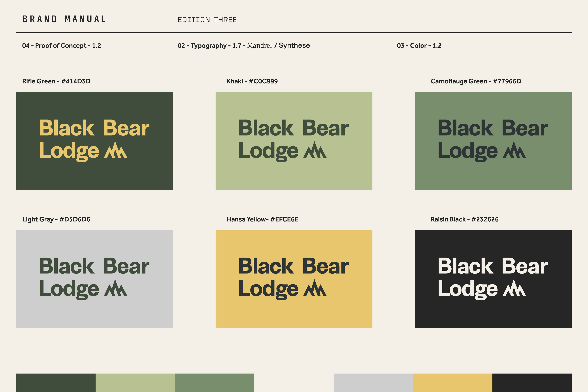Select the dark green swatch in bottom palette strip
This screenshot has height=392, width=588.
tap(56, 383)
